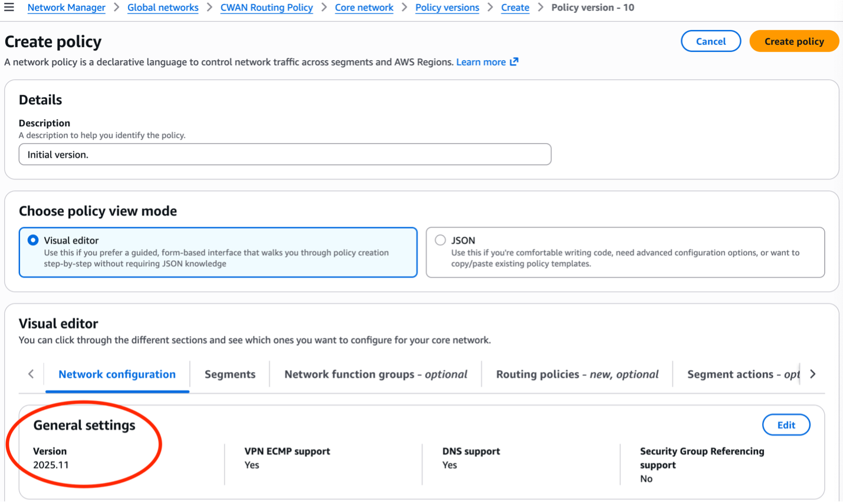The height and width of the screenshot is (504, 843).
Task: Open the navigation sidebar hamburger menu
Action: pos(9,7)
